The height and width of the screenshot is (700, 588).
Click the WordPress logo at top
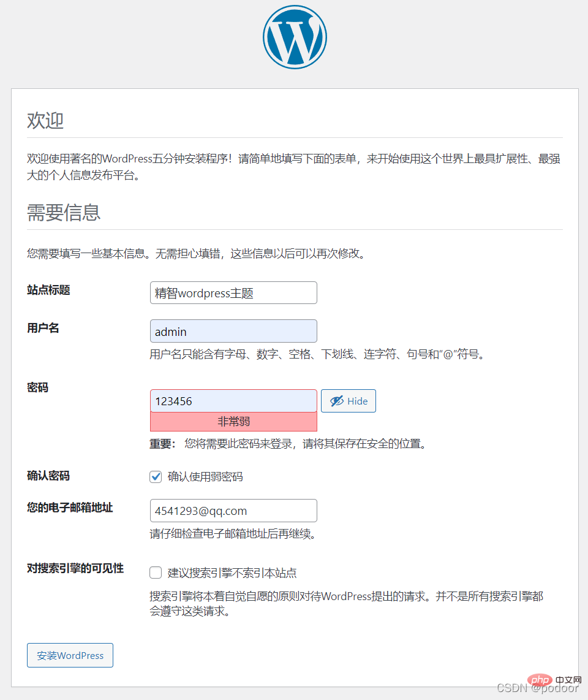pyautogui.click(x=295, y=37)
